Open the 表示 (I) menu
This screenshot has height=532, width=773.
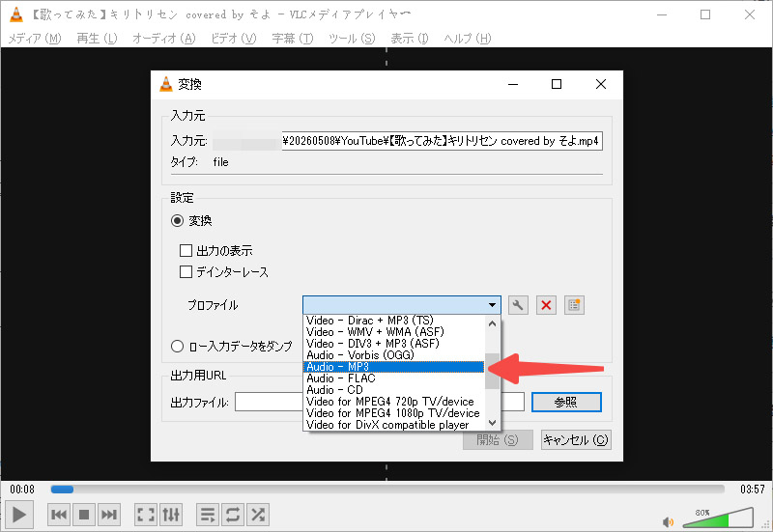point(409,39)
